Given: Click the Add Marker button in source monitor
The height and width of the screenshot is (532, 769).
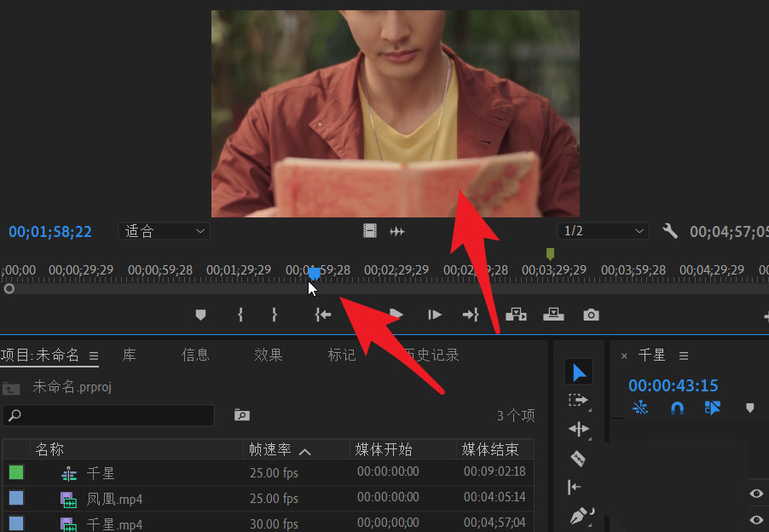Looking at the screenshot, I should coord(200,315).
